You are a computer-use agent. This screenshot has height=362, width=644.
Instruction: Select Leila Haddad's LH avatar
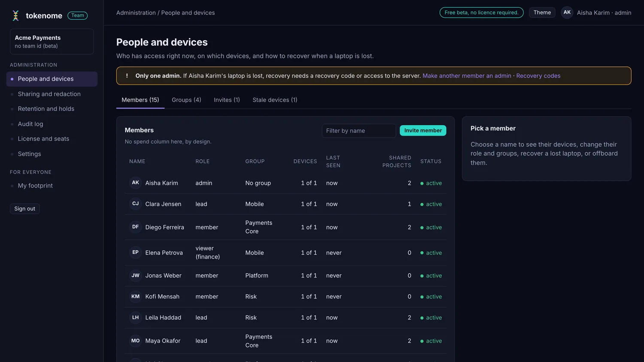(x=136, y=317)
